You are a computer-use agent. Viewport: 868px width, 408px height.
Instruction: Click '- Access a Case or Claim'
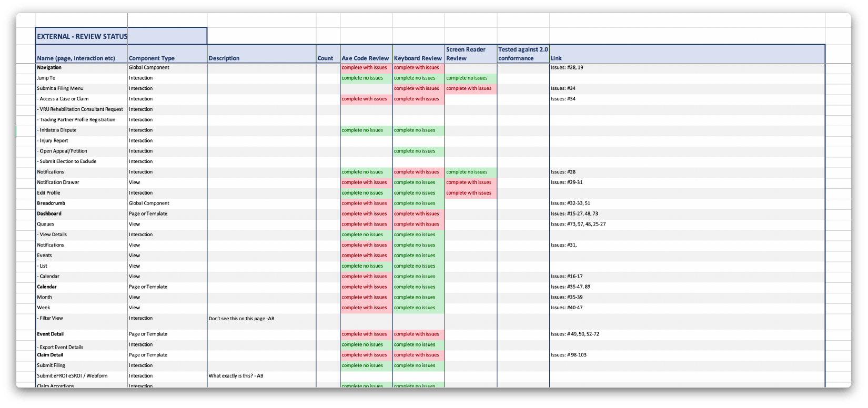pyautogui.click(x=82, y=99)
